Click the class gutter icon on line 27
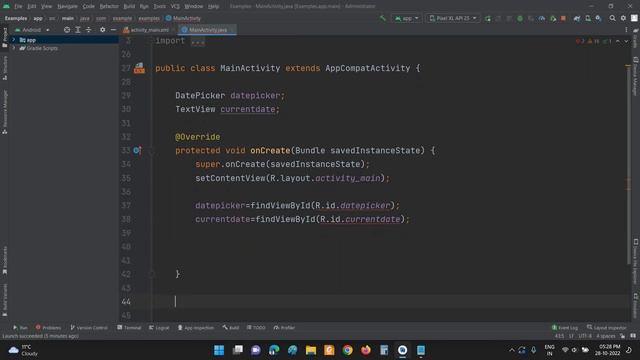Screen dimensions: 640x360 pos(139,68)
